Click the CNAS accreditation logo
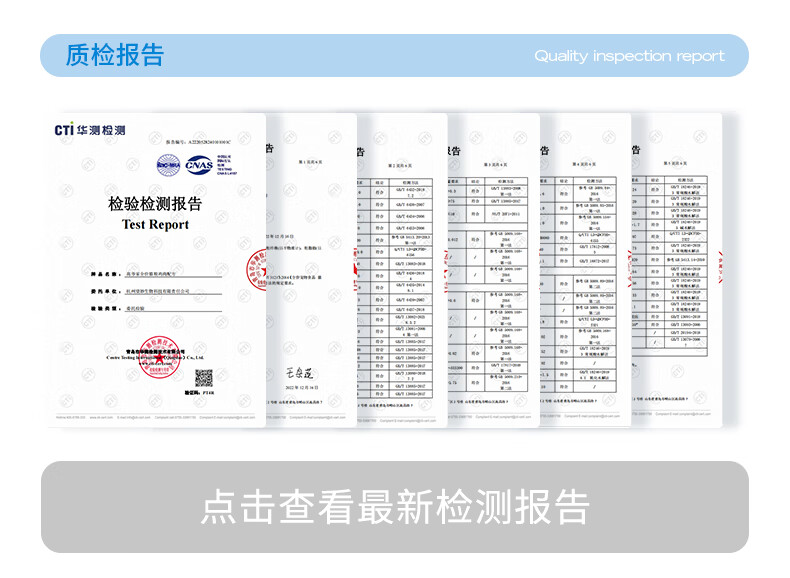Screen dimensions: 790x578 pos(200,165)
